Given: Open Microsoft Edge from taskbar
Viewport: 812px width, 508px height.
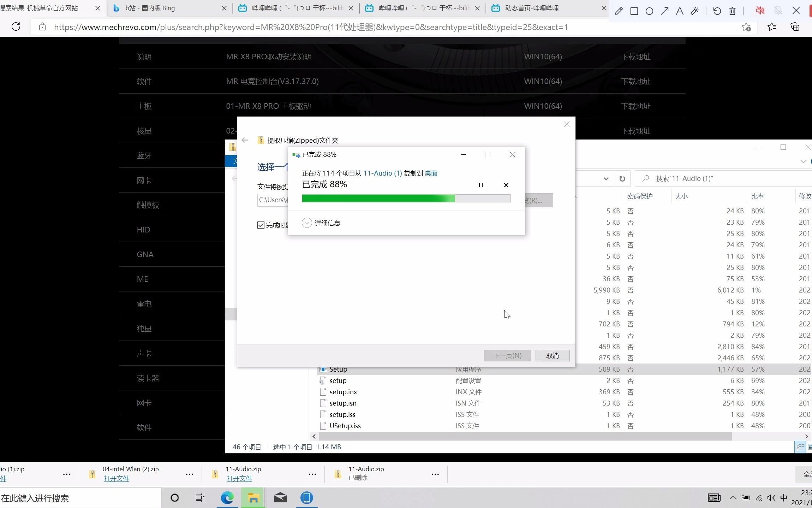Looking at the screenshot, I should [x=227, y=498].
